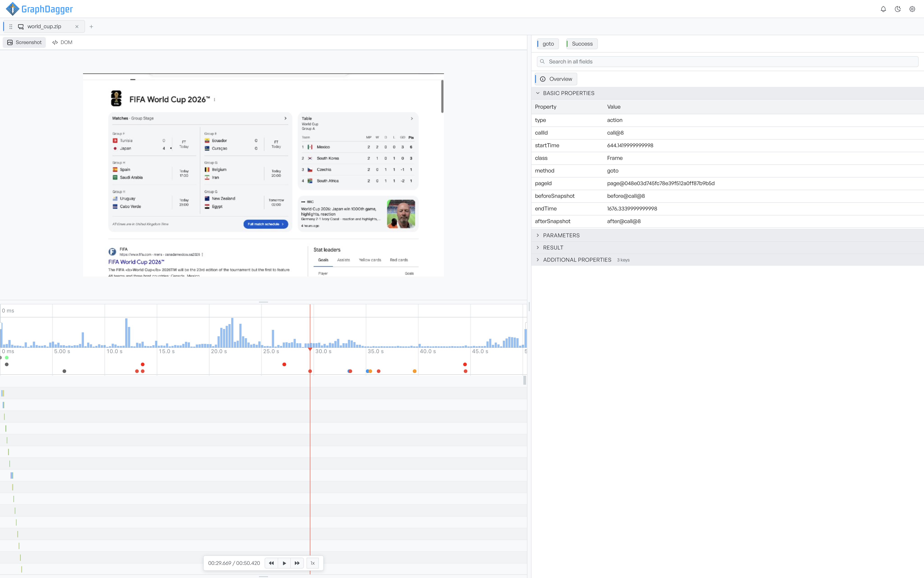The height and width of the screenshot is (578, 924).
Task: Click the BBC news photo thumbnail
Action: 401,214
